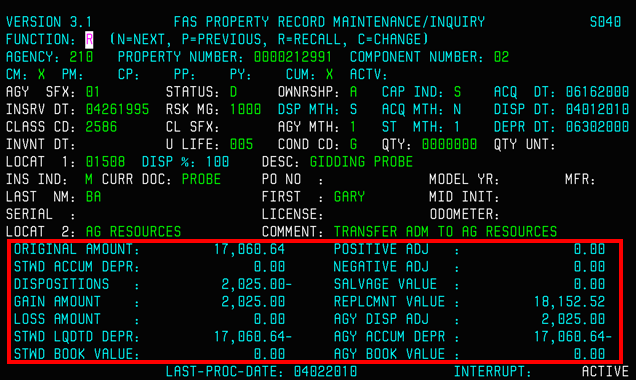Click the GAIN AMOUNT value 2,025.00
Viewport: 636px width, 380px height.
pyautogui.click(x=253, y=301)
